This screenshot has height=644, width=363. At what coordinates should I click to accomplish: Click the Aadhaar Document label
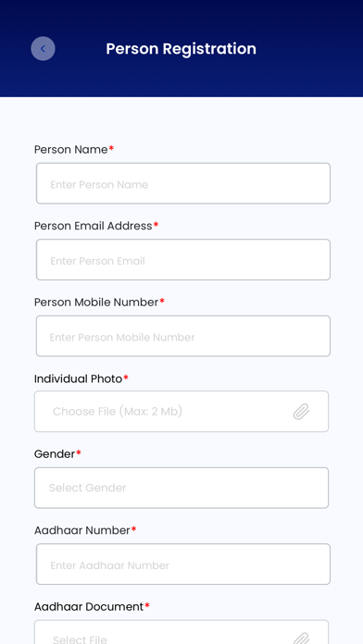pyautogui.click(x=89, y=607)
